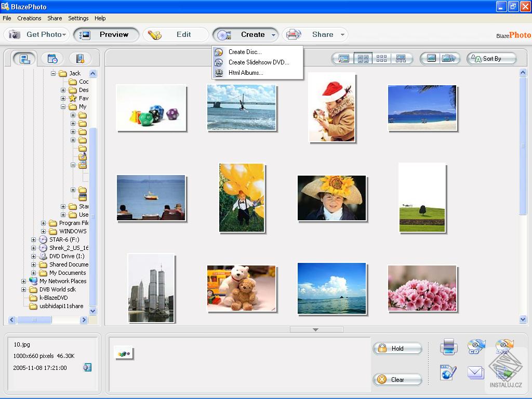Screen dimensions: 532x399
Task: Select the calendar view tab icon
Action: click(52, 58)
